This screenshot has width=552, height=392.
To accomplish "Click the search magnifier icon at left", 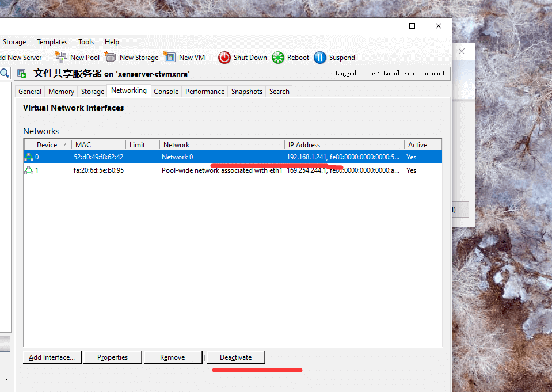I will pos(5,73).
